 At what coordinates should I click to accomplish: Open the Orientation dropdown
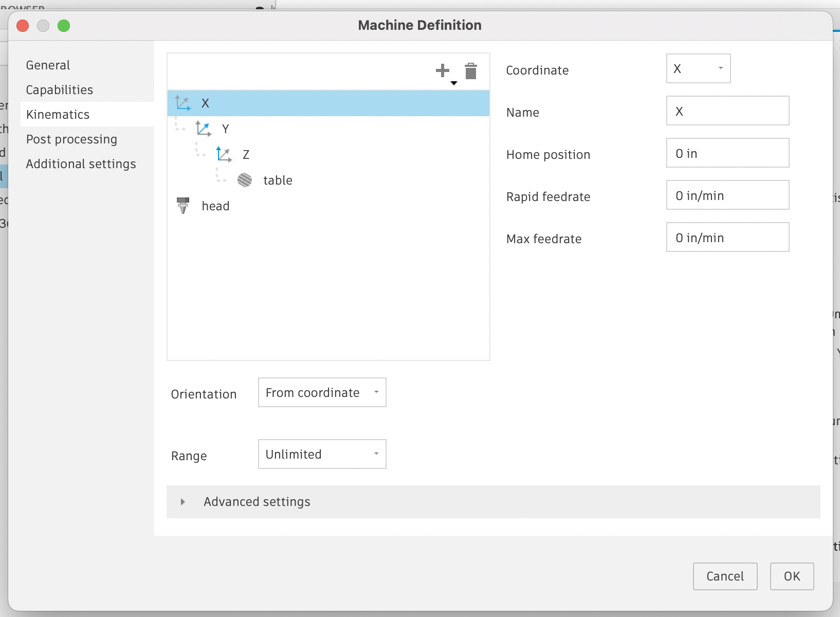(x=322, y=393)
